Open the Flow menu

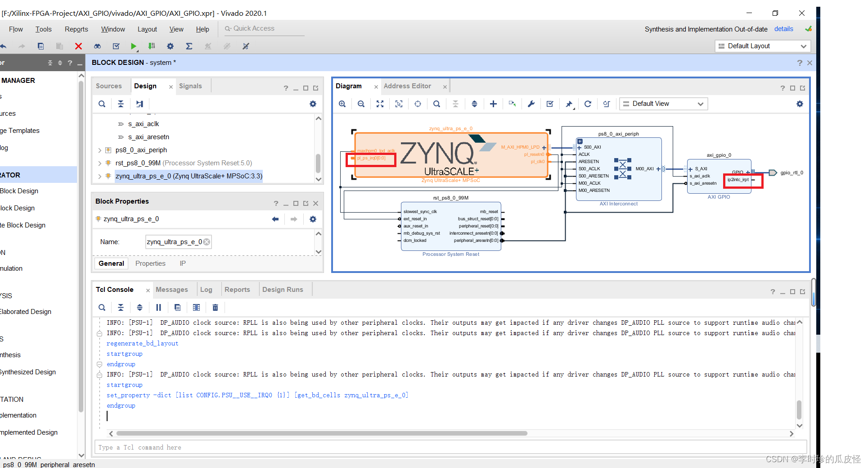(x=16, y=29)
